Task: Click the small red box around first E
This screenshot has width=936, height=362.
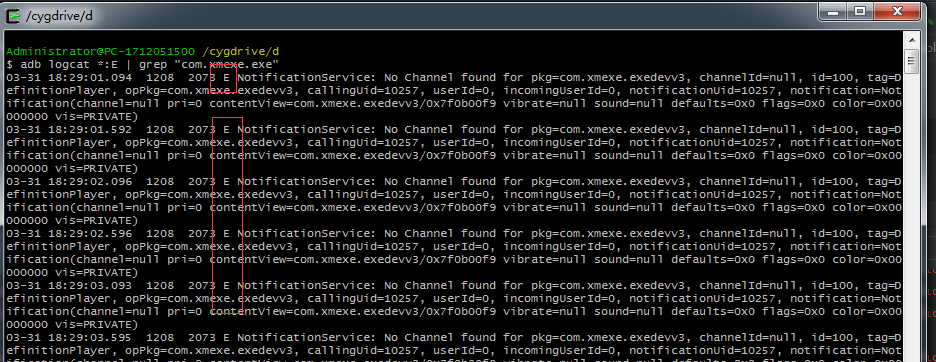Action: click(x=223, y=77)
